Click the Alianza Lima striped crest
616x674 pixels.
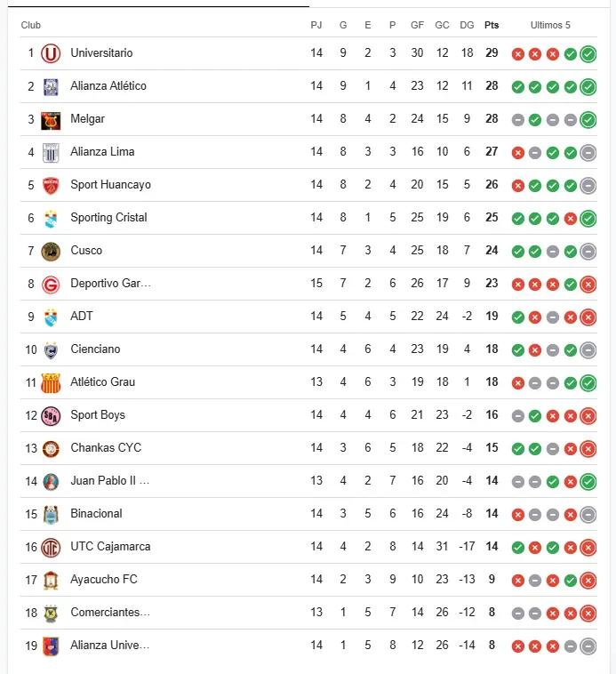click(x=51, y=152)
